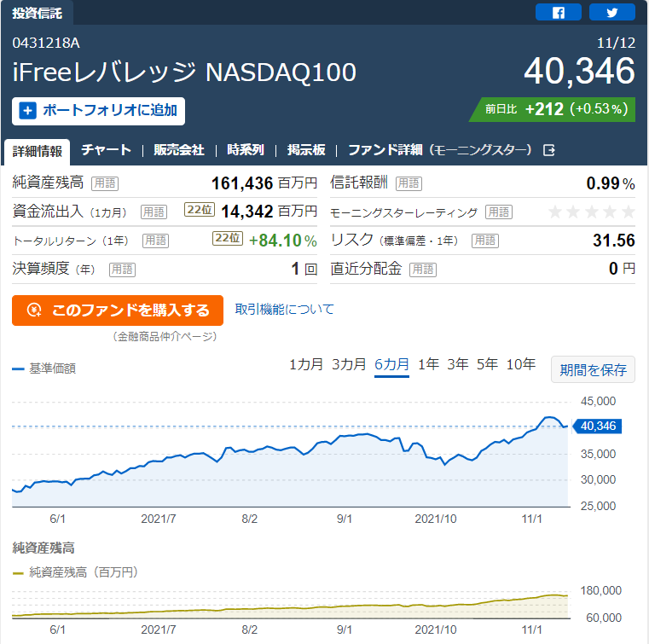Click 用語 icon next to モーニングスターレーティング

(x=499, y=212)
